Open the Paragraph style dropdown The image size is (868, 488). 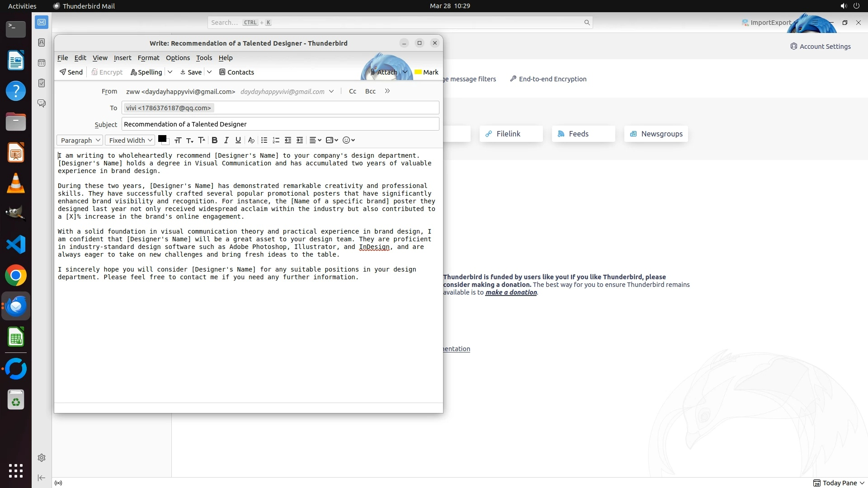coord(80,141)
